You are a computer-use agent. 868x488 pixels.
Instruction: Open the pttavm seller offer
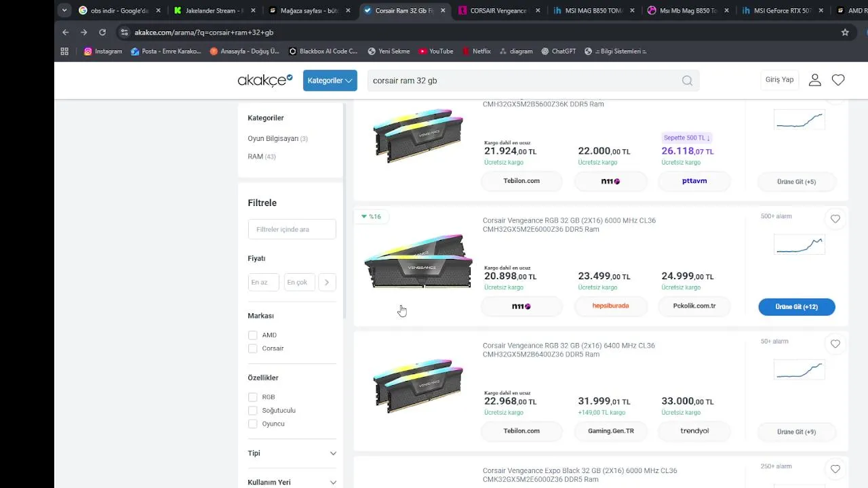click(694, 181)
